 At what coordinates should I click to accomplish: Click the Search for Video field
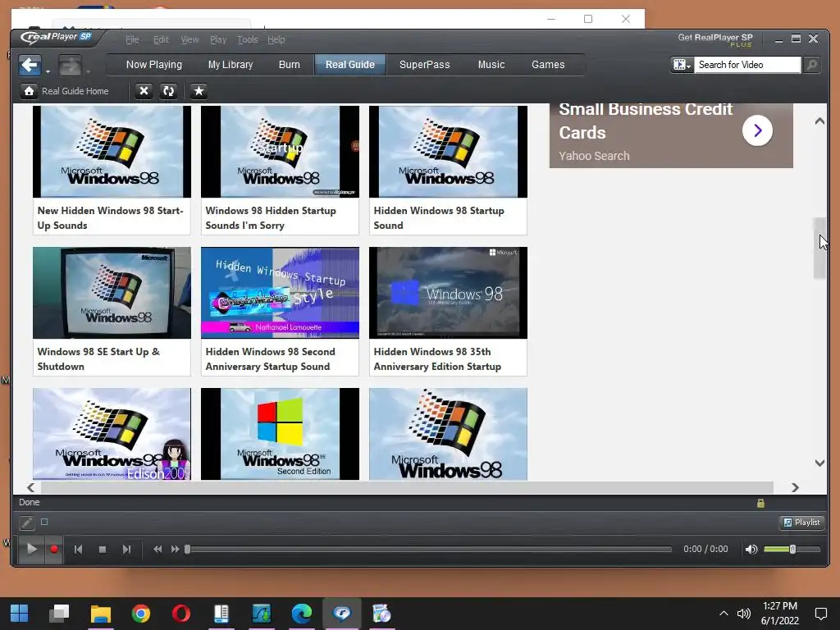point(747,65)
